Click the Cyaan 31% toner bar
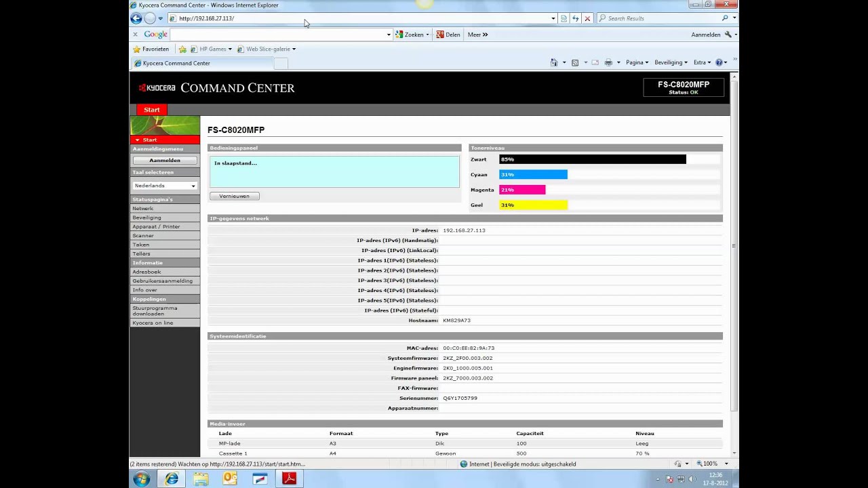 (533, 175)
